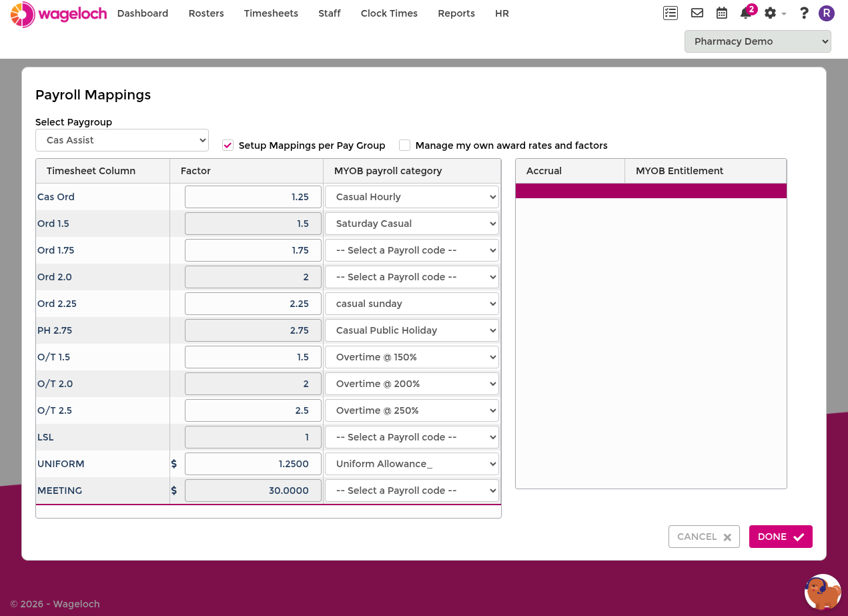Image resolution: width=848 pixels, height=616 pixels.
Task: Open the Select Paygroup dropdown
Action: click(x=122, y=140)
